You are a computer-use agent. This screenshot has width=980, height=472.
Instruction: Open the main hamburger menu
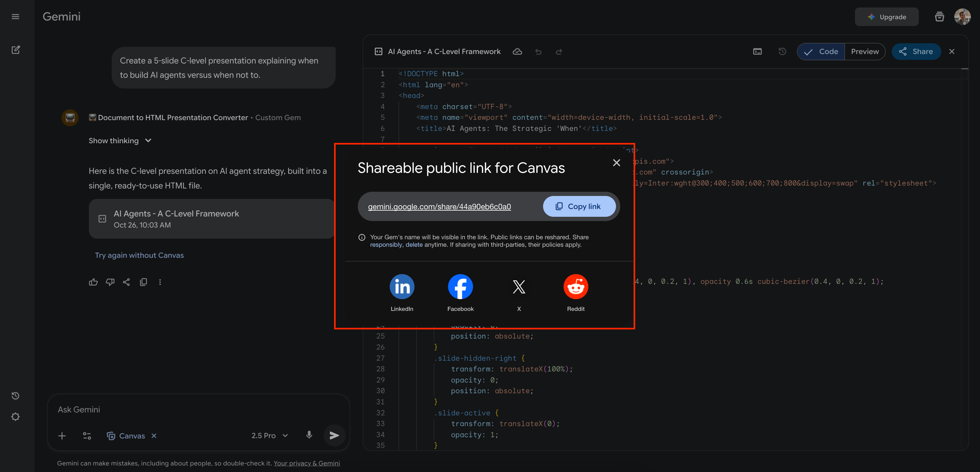[x=16, y=16]
